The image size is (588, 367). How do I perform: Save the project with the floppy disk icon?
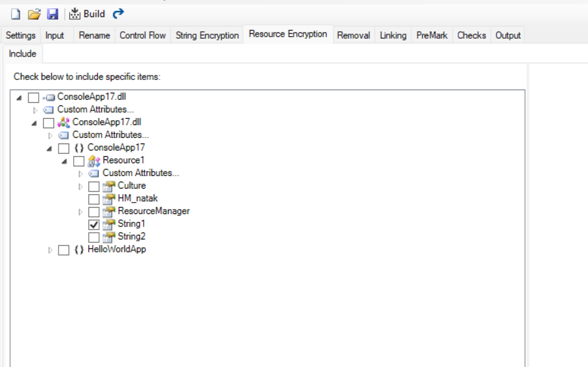53,14
